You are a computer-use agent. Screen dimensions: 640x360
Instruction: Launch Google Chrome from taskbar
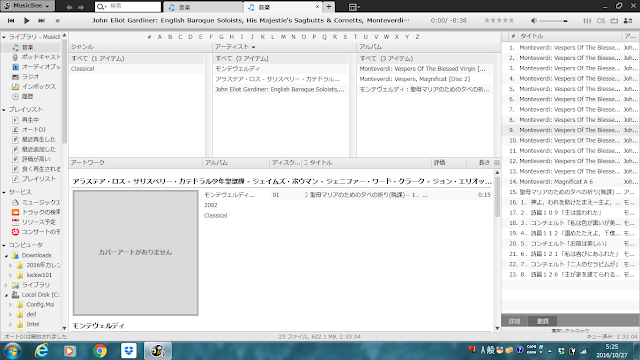tap(100, 351)
